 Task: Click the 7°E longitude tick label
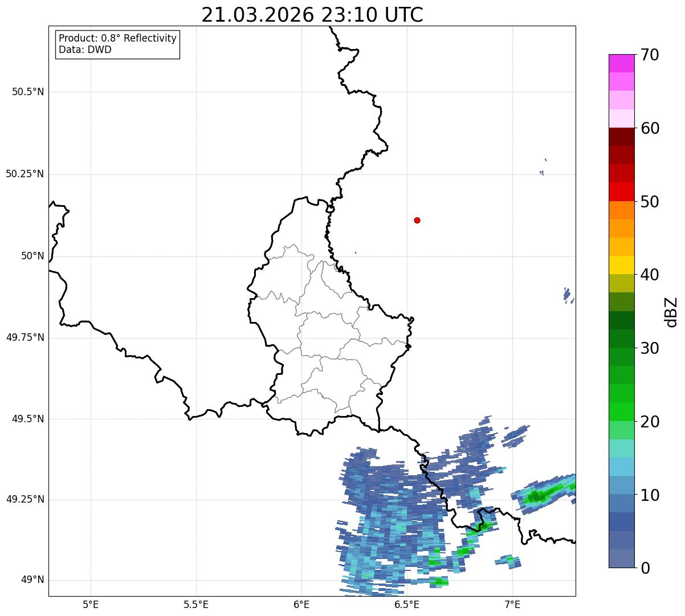(x=512, y=604)
